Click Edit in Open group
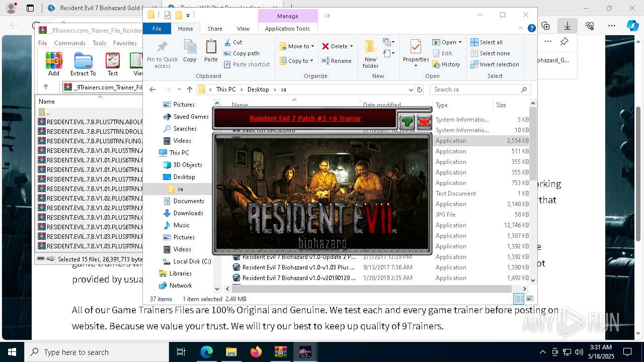 [442, 53]
